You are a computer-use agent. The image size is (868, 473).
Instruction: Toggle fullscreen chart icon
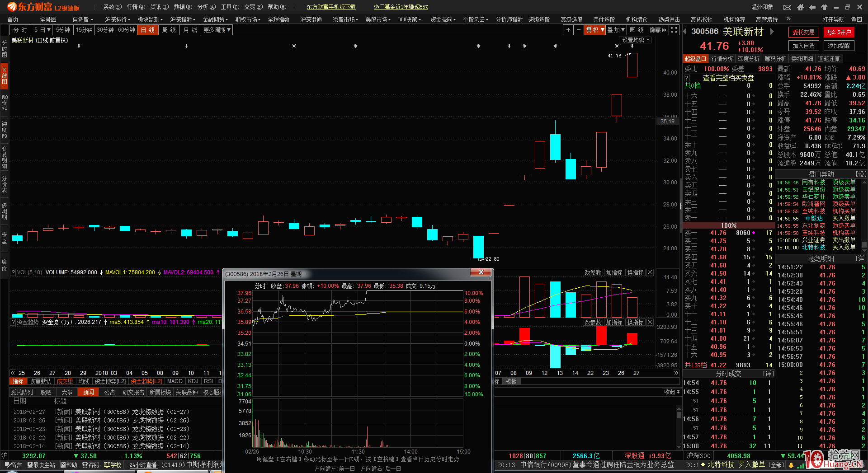pos(674,30)
